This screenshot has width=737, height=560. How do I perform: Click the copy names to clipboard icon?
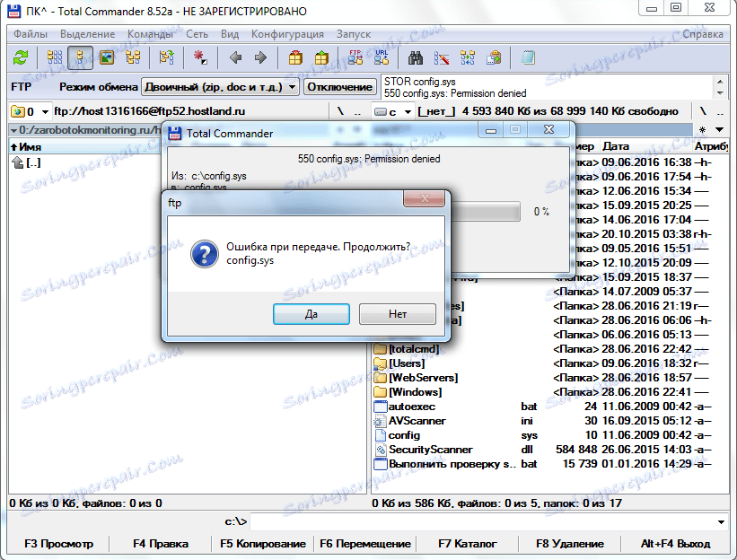(x=494, y=57)
